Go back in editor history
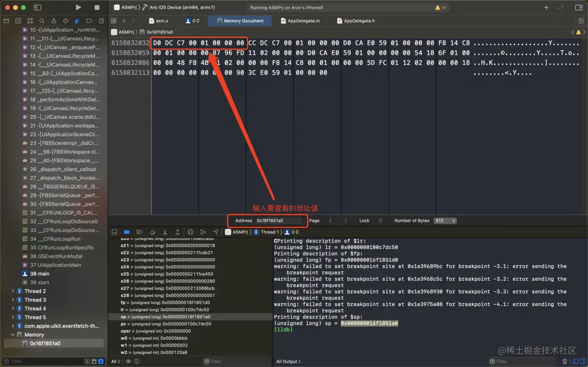Viewport: 588px width, 367px height. [124, 21]
